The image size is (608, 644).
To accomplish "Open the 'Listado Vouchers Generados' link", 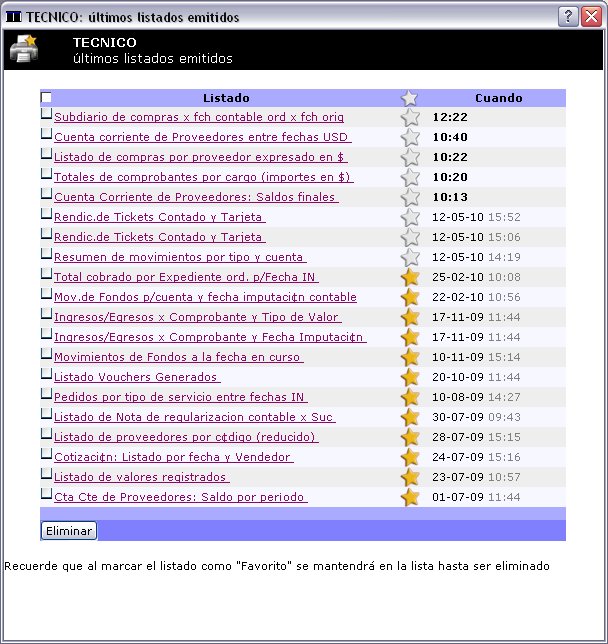I will coord(137,377).
